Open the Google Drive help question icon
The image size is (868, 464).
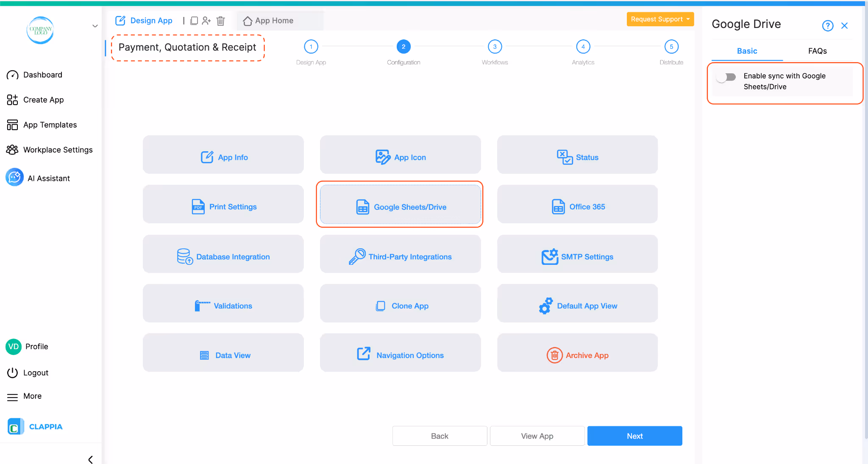tap(827, 26)
